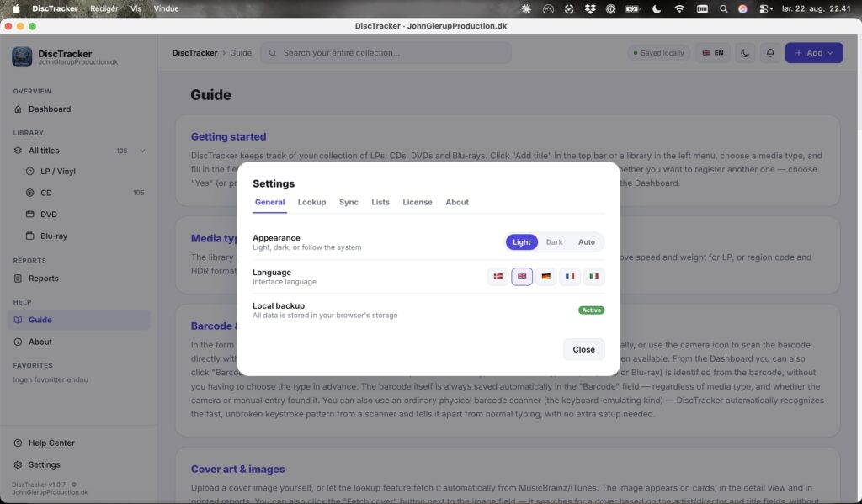862x504 pixels.
Task: Open the Vis menu
Action: click(x=136, y=8)
